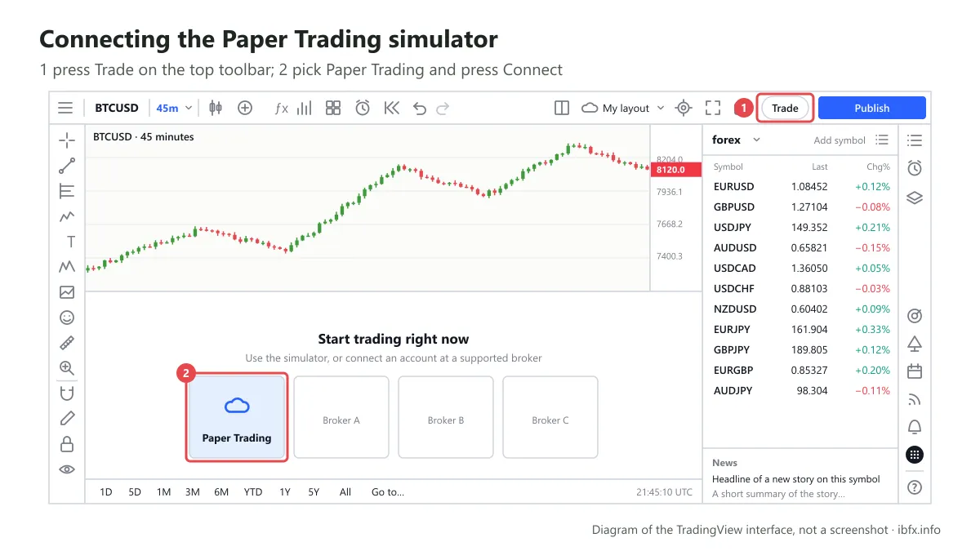Select the 3M range
Viewport: 980px width, 551px height.
click(193, 492)
